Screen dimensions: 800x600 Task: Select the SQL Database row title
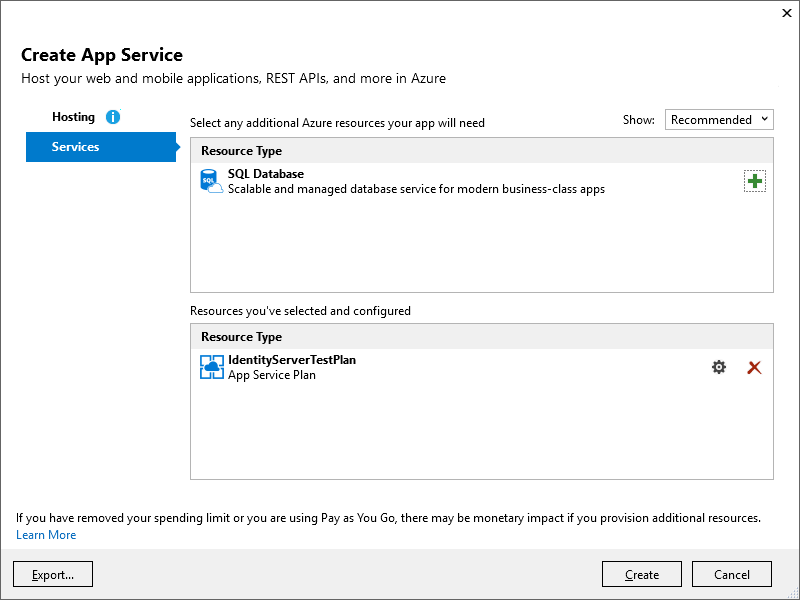coord(266,173)
